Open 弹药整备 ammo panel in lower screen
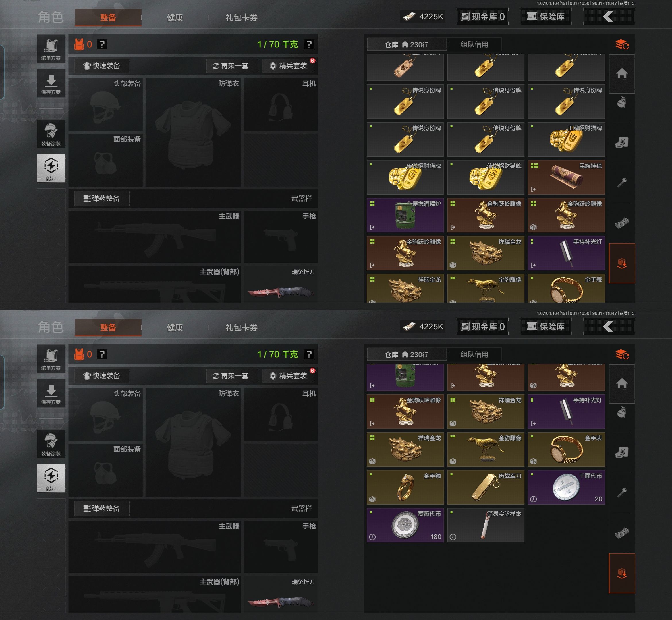672x620 pixels. [x=101, y=509]
